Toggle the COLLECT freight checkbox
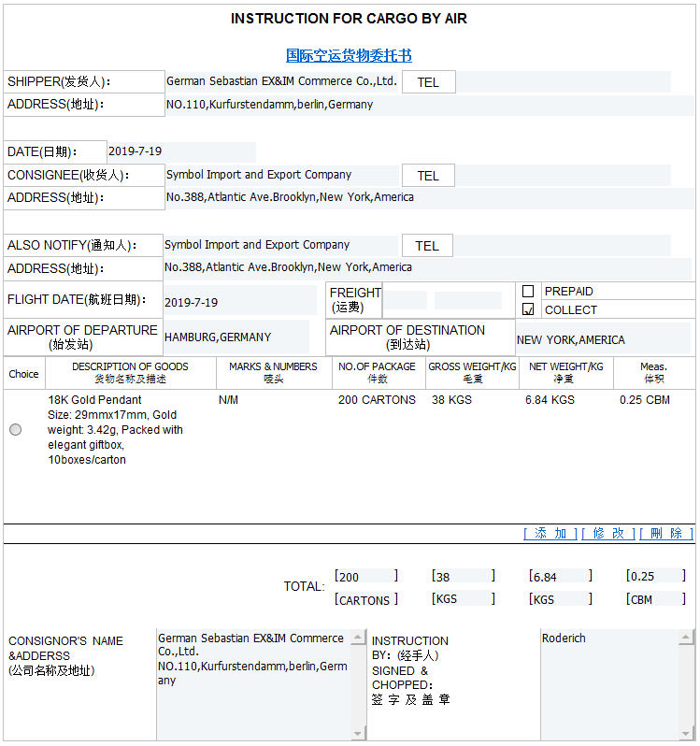 [528, 309]
